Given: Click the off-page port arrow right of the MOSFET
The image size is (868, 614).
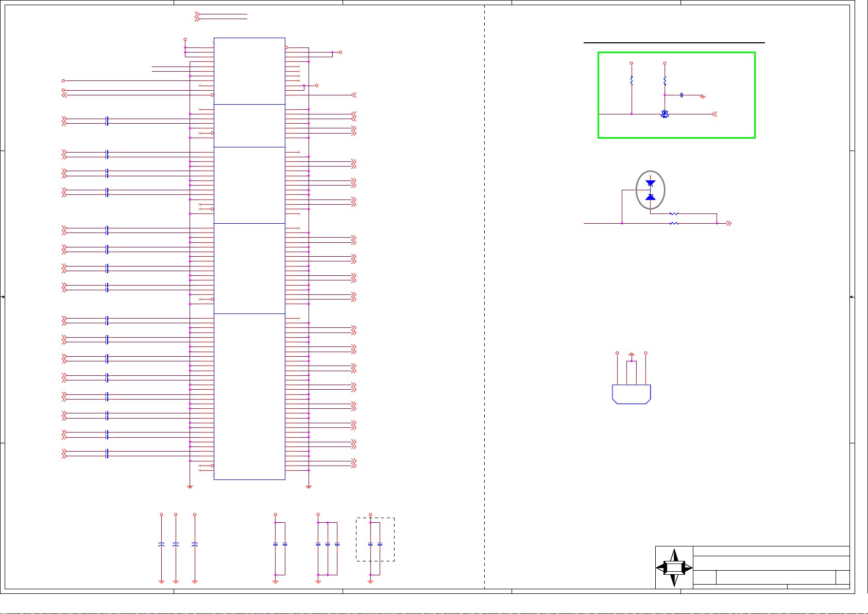Looking at the screenshot, I should tap(714, 114).
